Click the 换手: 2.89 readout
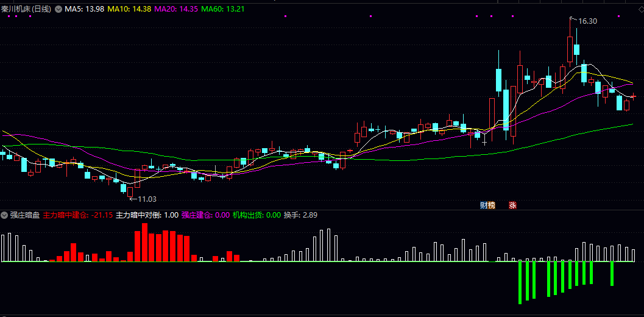The height and width of the screenshot is (317, 644). click(300, 215)
